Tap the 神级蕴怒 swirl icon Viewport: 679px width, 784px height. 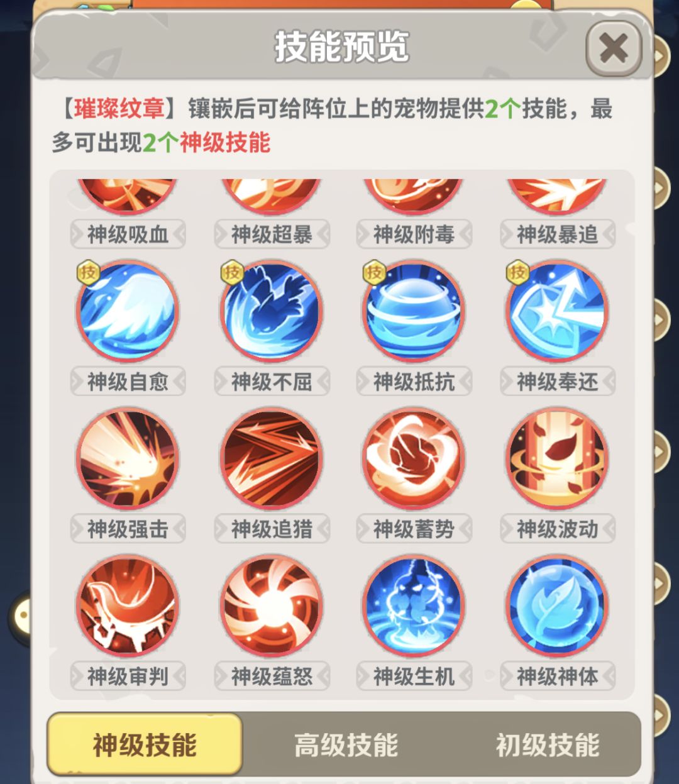coord(272,606)
